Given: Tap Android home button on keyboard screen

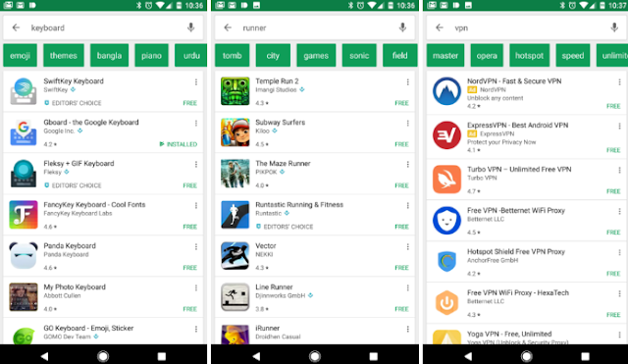Looking at the screenshot, I should (103, 356).
